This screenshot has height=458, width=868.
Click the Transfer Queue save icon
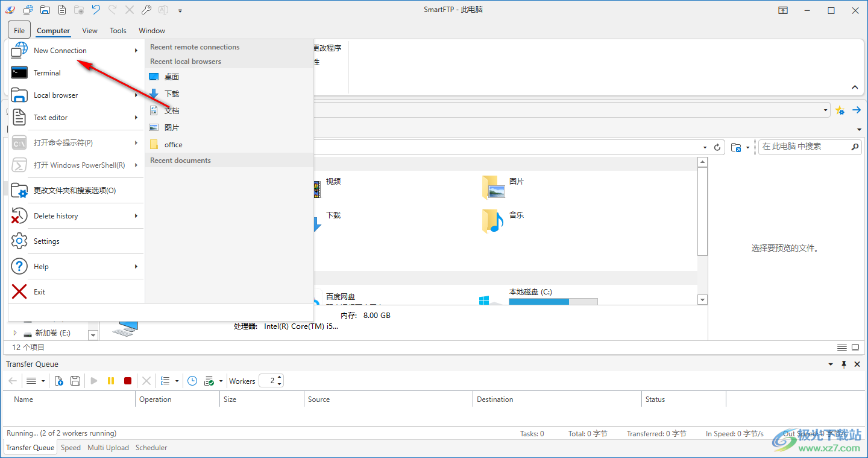[x=75, y=381]
